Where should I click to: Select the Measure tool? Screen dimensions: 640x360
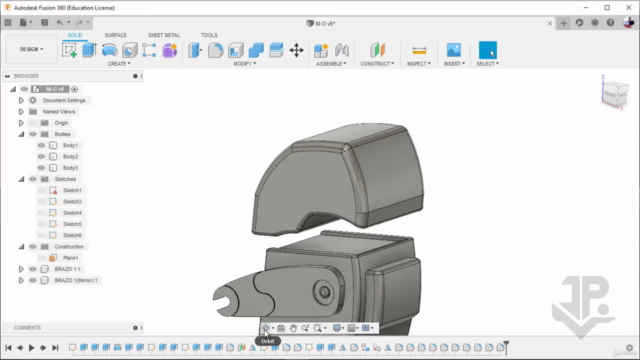(x=419, y=50)
